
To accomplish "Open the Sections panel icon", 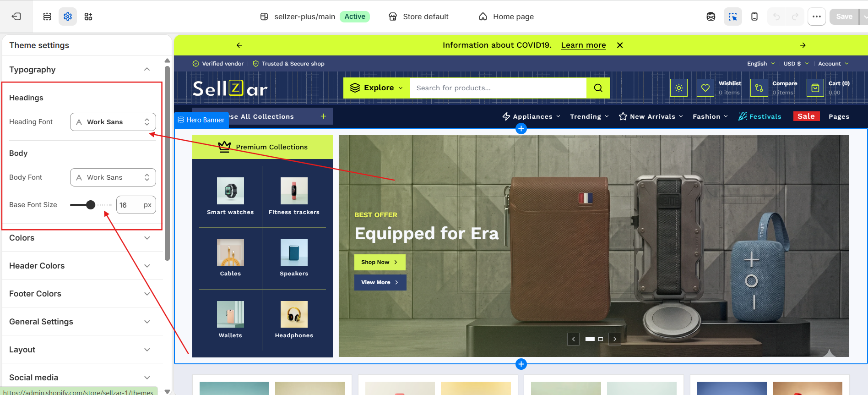I will pyautogui.click(x=47, y=16).
